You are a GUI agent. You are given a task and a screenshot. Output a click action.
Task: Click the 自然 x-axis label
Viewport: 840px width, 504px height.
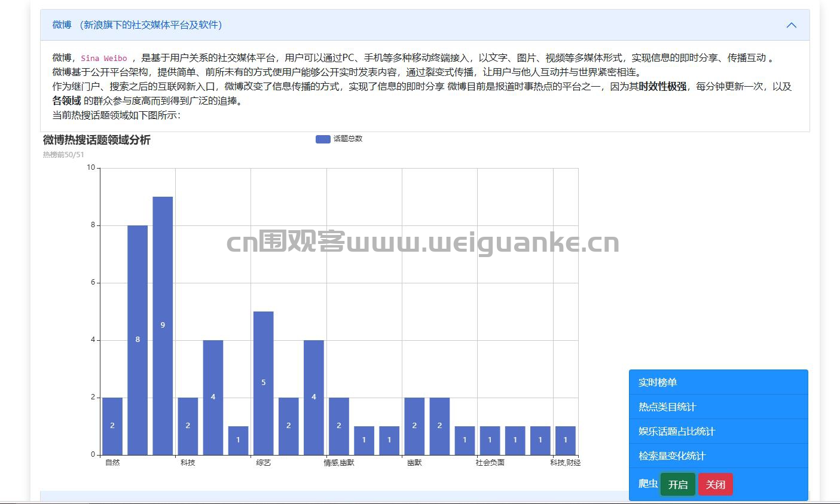coord(112,463)
